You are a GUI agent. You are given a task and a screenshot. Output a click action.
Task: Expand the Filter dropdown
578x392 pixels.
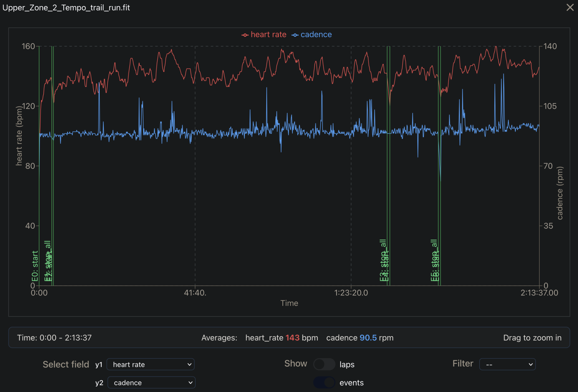click(x=507, y=364)
